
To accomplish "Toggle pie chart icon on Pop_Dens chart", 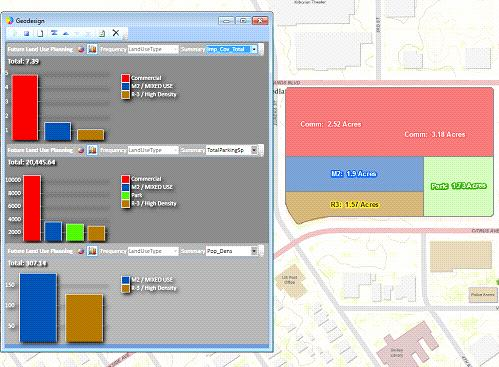I will click(x=81, y=251).
